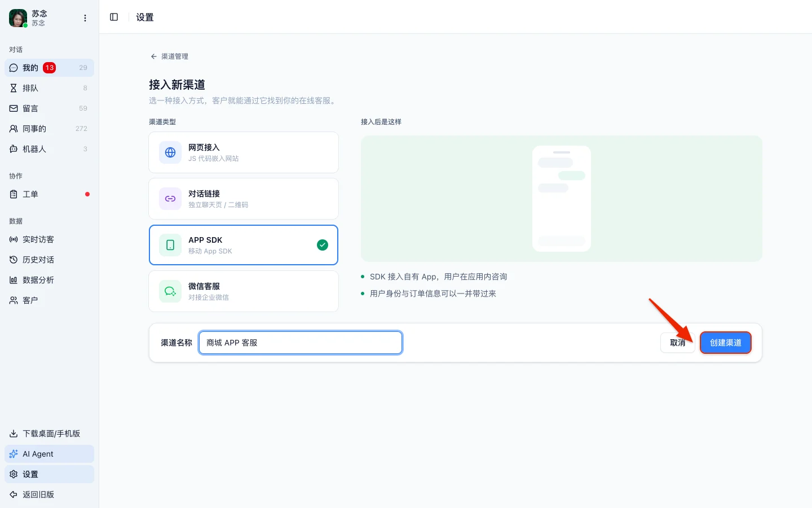Pick the APP SDK channel type

(244, 245)
